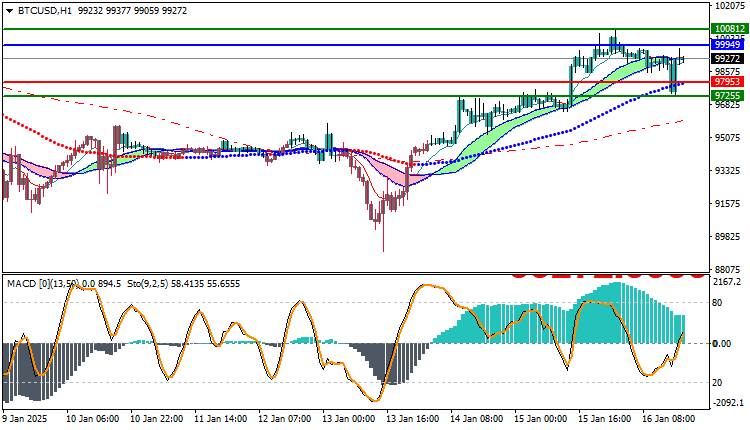Image resolution: width=750 pixels, height=430 pixels.
Task: Click the 102075 price scale value
Action: pos(729,5)
